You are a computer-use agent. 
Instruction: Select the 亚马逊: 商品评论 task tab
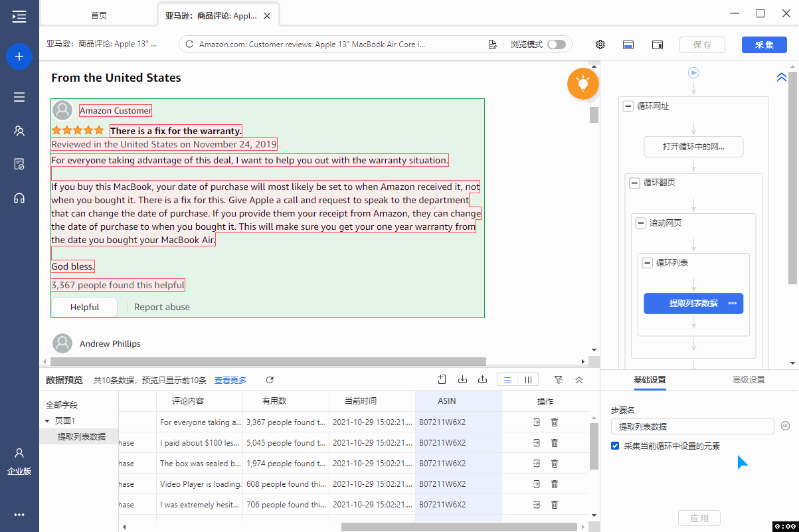(218, 15)
